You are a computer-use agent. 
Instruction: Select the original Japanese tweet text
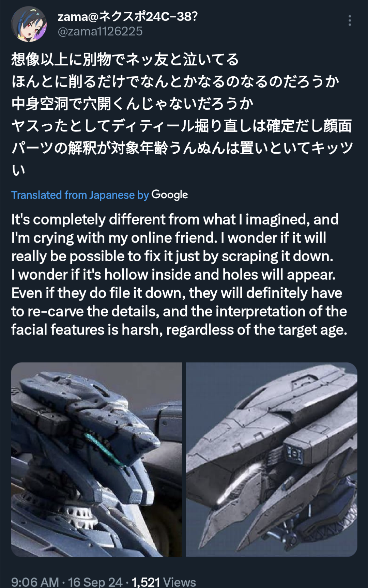coord(182,114)
